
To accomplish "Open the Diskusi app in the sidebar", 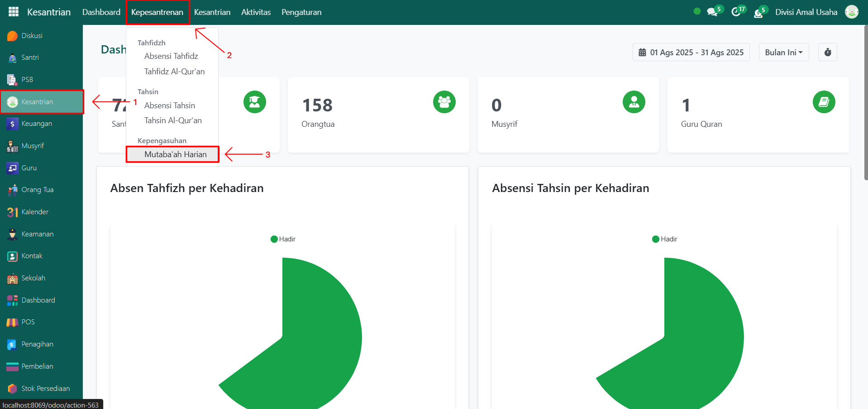I will tap(32, 36).
